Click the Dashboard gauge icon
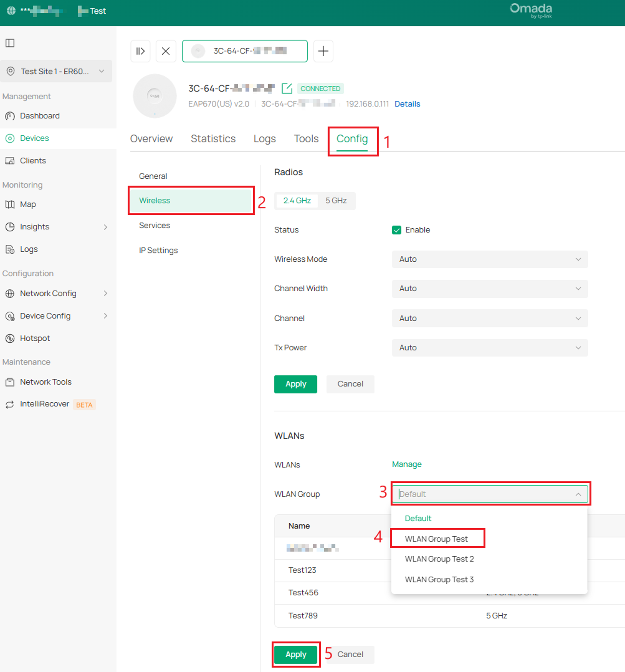Viewport: 625px width, 672px height. pyautogui.click(x=10, y=116)
